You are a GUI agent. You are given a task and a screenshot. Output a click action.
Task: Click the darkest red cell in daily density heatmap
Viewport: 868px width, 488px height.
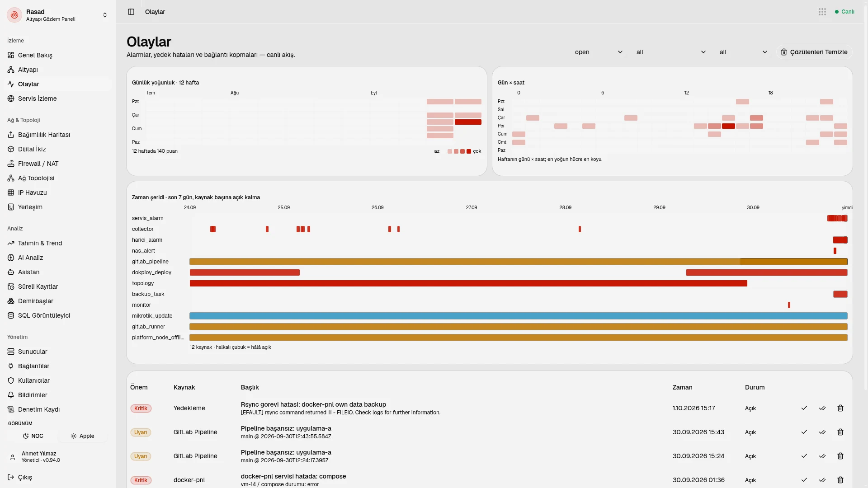coord(468,122)
